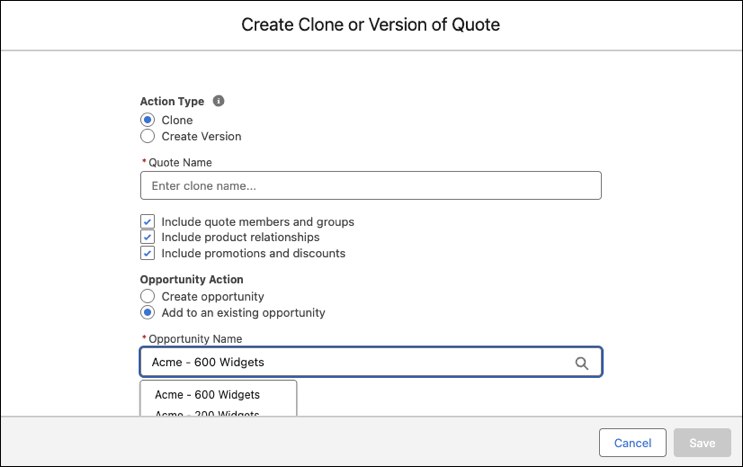Select the Create Version radio option
The height and width of the screenshot is (467, 743).
[x=147, y=136]
